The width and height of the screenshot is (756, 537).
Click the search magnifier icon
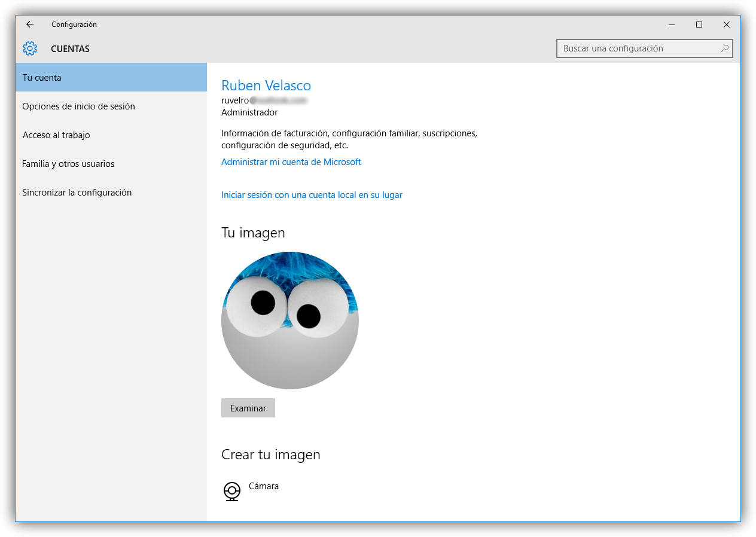725,48
